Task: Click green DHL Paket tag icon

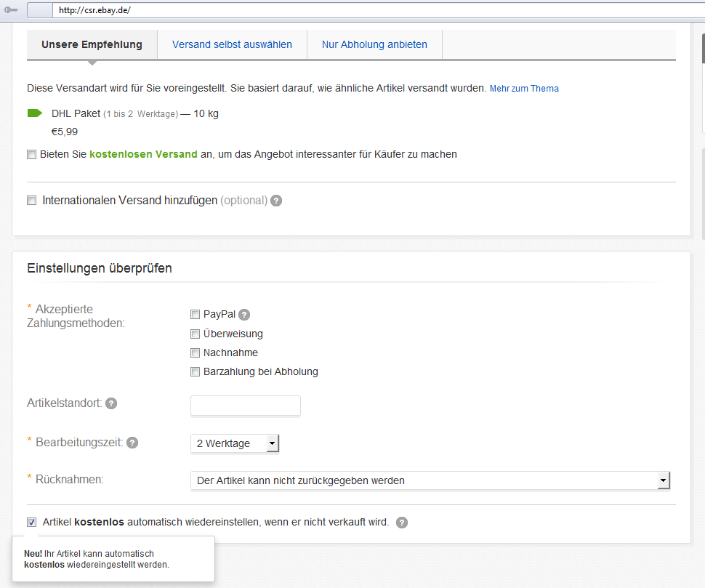Action: click(x=35, y=113)
